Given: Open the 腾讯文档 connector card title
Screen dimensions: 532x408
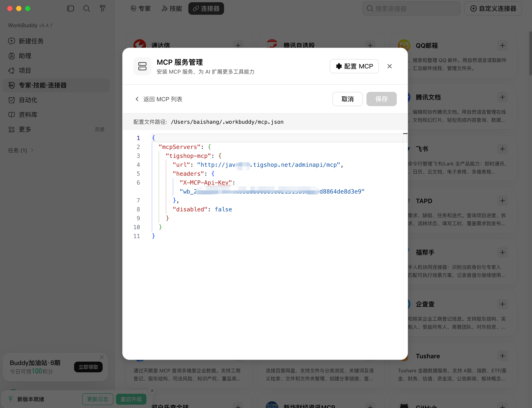Looking at the screenshot, I should click(x=428, y=97).
